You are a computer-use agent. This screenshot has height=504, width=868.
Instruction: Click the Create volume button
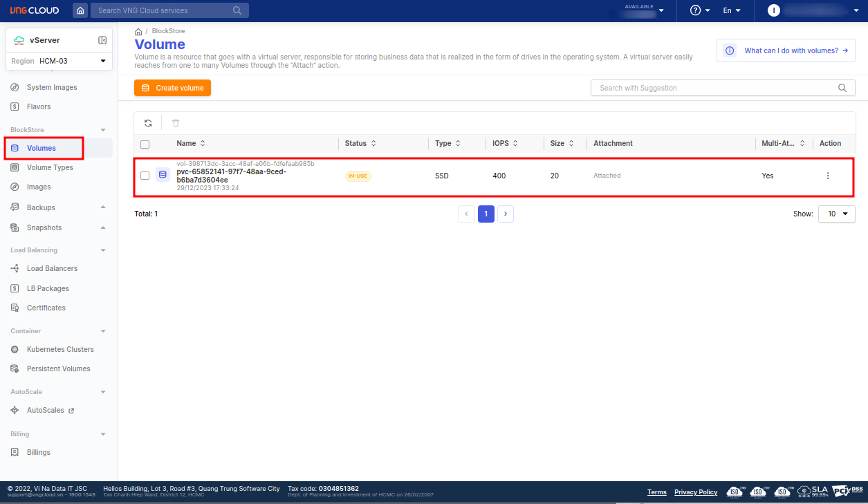tap(172, 88)
